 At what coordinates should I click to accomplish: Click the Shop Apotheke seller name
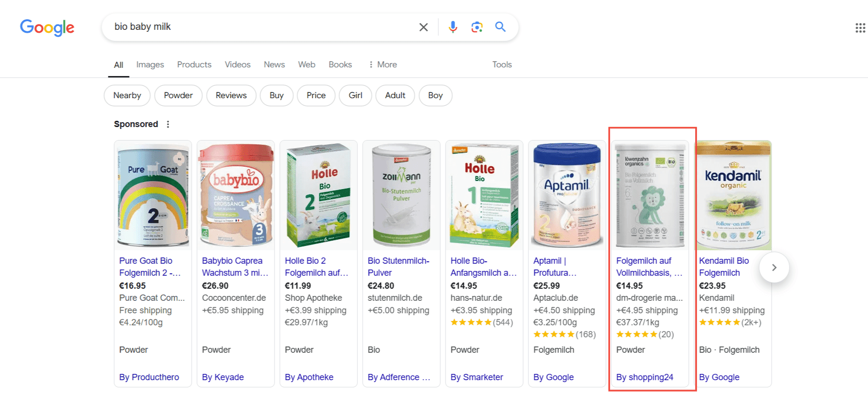pos(313,298)
